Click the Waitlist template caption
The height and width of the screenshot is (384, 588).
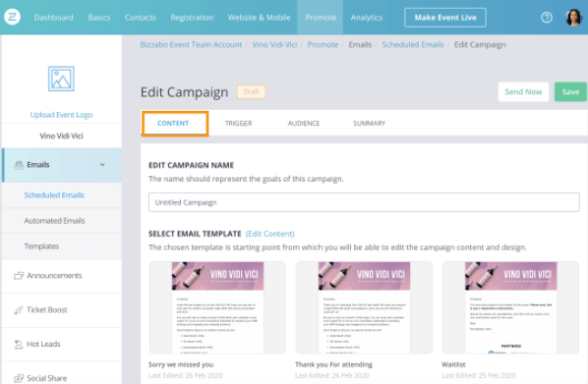(x=453, y=364)
